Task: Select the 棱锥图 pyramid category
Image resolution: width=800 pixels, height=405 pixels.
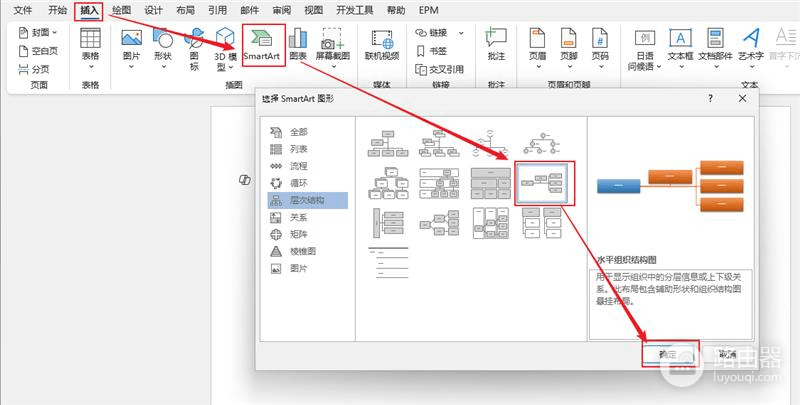Action: (x=308, y=251)
